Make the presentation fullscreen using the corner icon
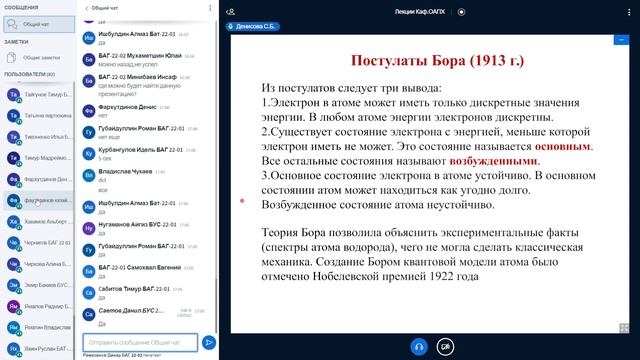The image size is (640, 360). click(624, 327)
